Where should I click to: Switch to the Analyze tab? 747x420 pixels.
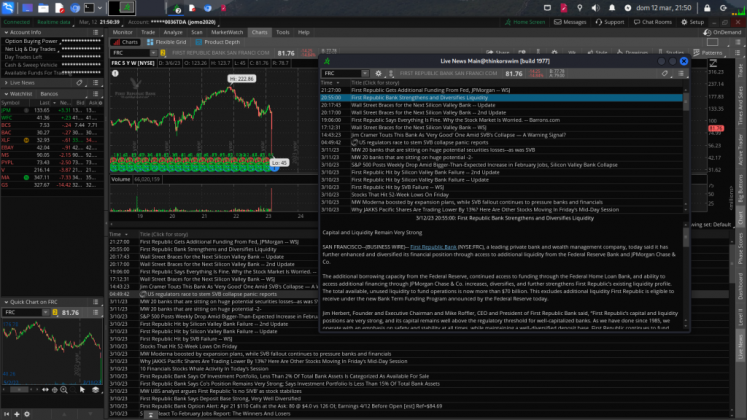coord(173,32)
